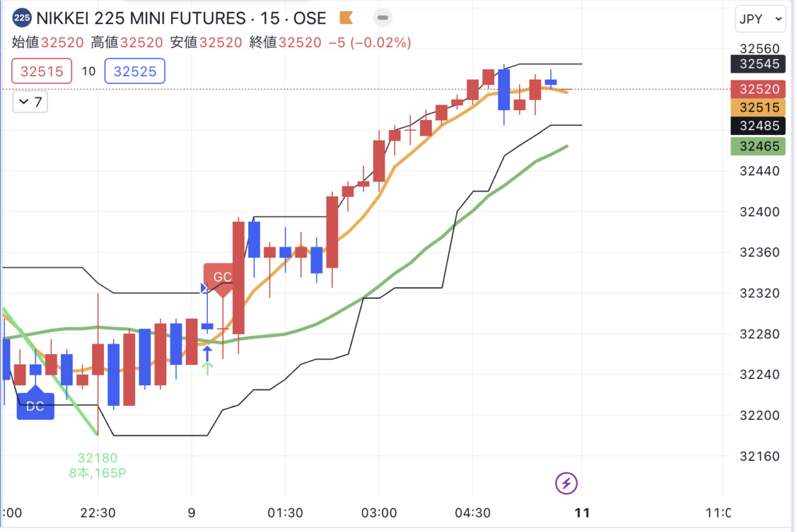This screenshot has width=797, height=532.
Task: Click the green 32465 price label
Action: (760, 146)
